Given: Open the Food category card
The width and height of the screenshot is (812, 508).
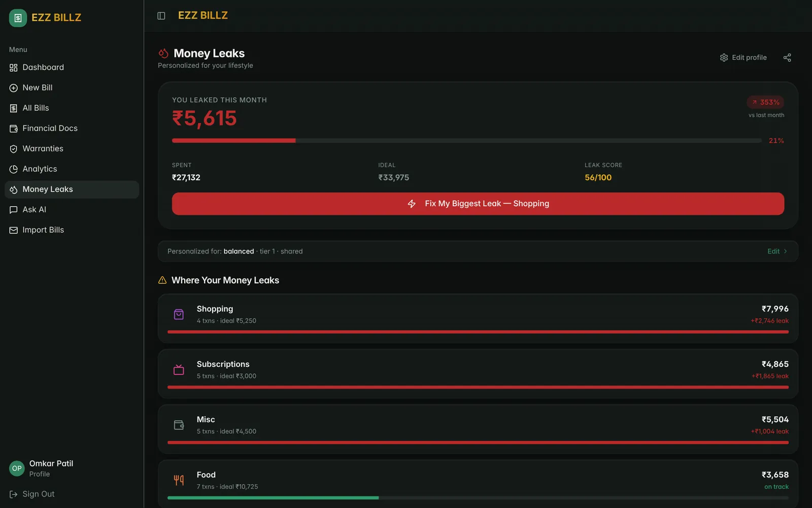Looking at the screenshot, I should click(478, 484).
